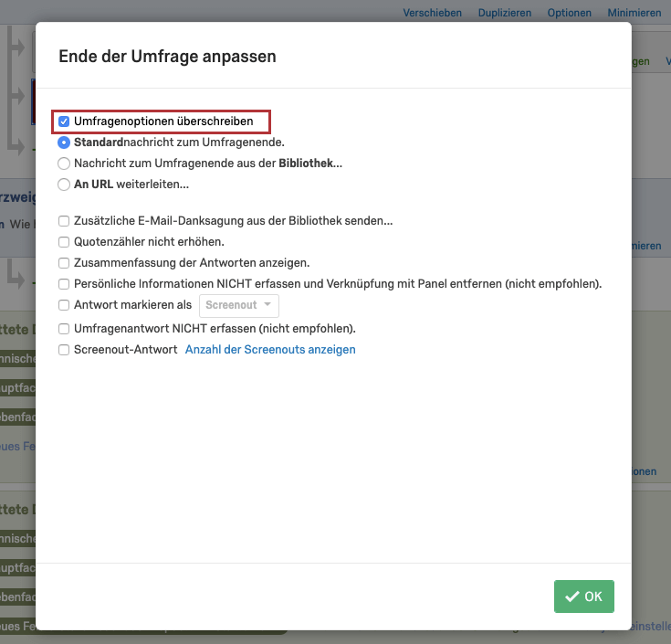This screenshot has width=671, height=644.
Task: Click Minimieren in the top bar
Action: click(634, 13)
